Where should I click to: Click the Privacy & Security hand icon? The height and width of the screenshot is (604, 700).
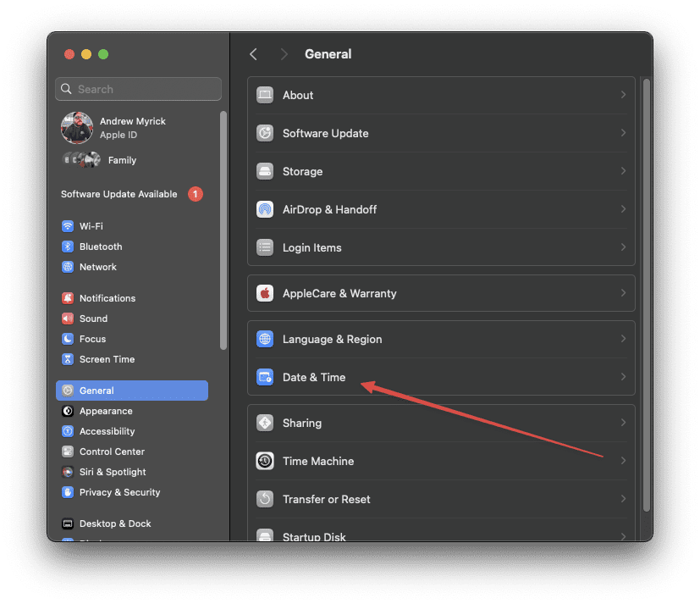tap(68, 492)
